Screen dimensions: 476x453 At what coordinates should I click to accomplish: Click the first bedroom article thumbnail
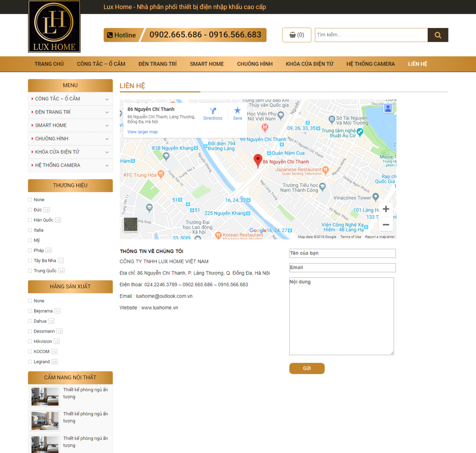pyautogui.click(x=45, y=396)
